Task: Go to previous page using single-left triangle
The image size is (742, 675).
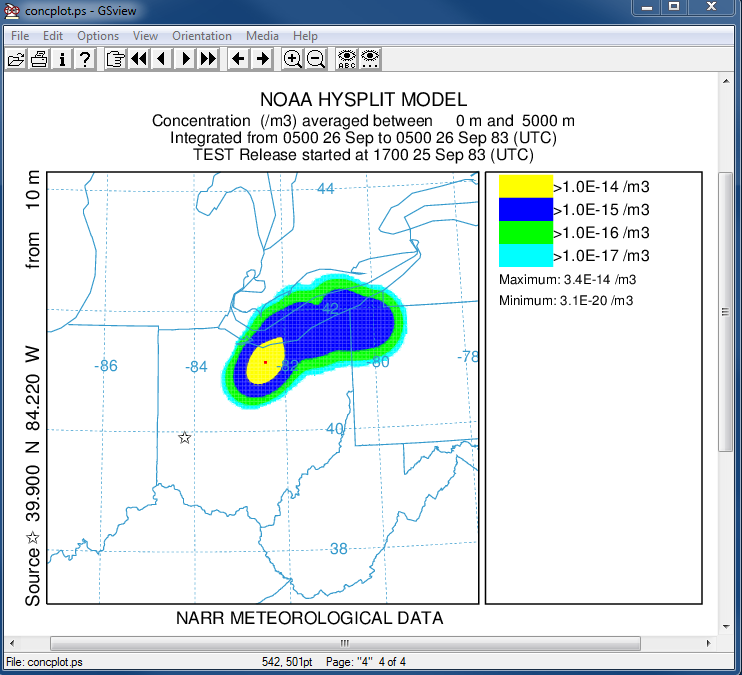Action: pyautogui.click(x=161, y=59)
